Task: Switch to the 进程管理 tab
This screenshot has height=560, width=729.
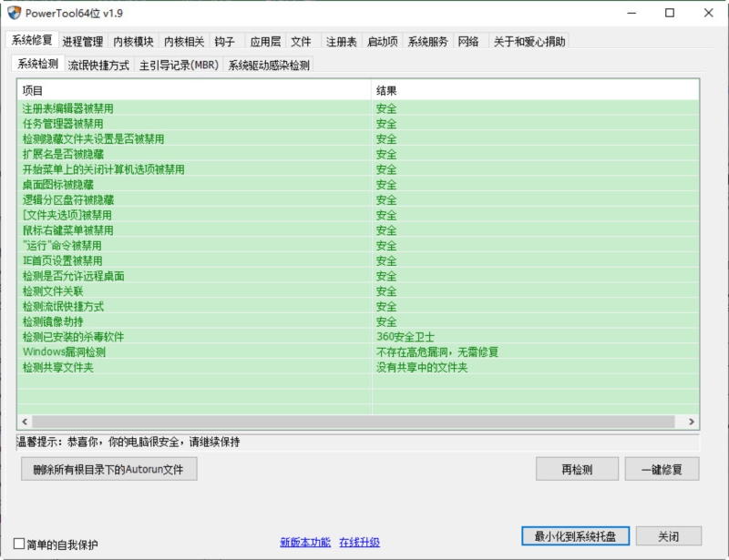Action: pos(83,42)
